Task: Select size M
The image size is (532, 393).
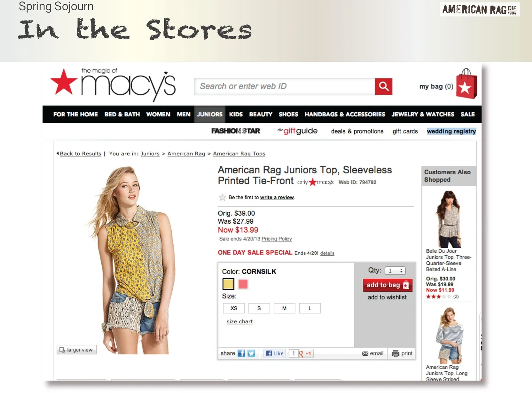Action: pos(284,308)
